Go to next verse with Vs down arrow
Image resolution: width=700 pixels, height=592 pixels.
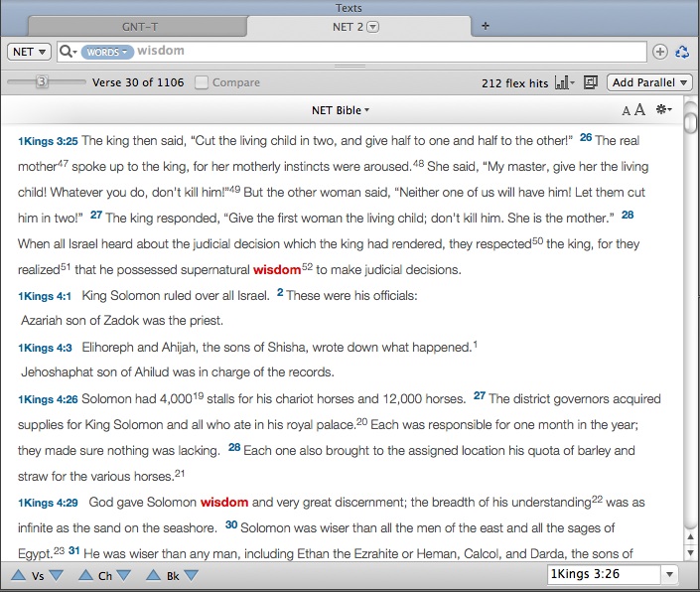(x=57, y=575)
